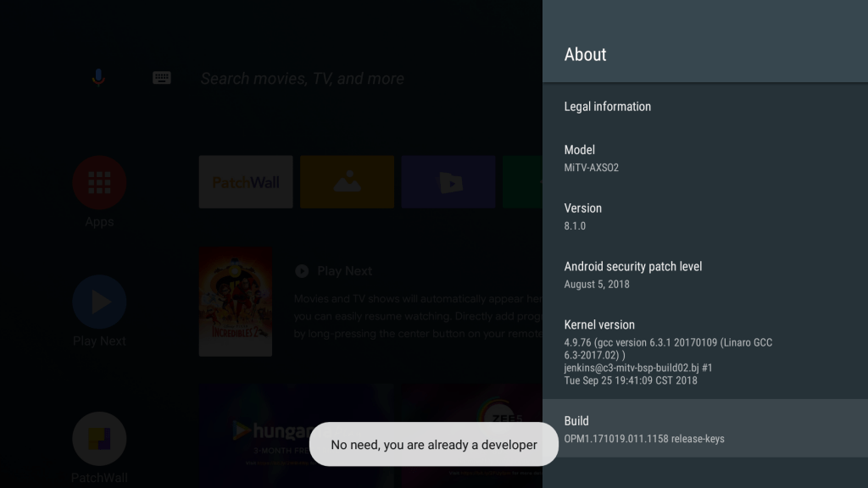Click the Play Next row heading

click(344, 271)
